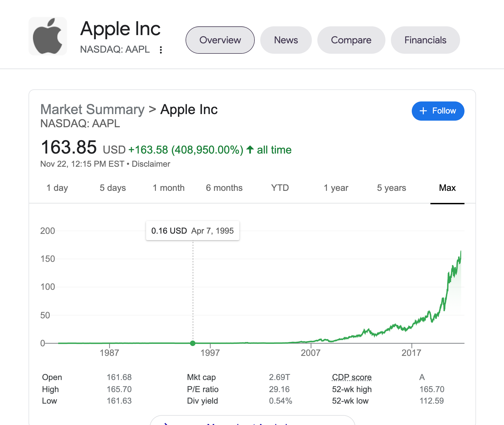Open the Disclaimer link
Image resolution: width=504 pixels, height=425 pixels.
coord(151,164)
